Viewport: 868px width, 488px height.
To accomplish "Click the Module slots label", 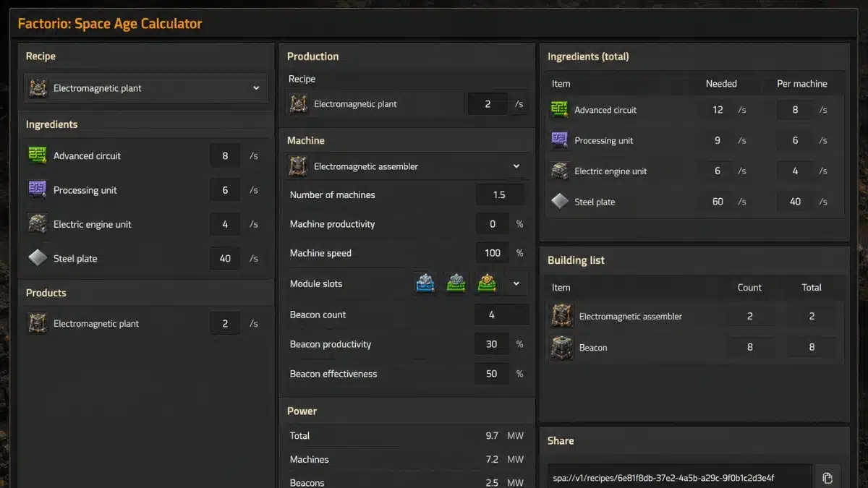I will [316, 283].
